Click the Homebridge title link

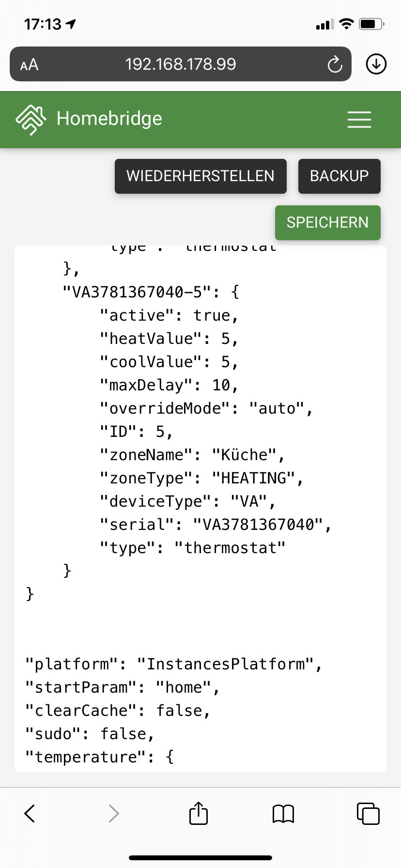coord(109,119)
